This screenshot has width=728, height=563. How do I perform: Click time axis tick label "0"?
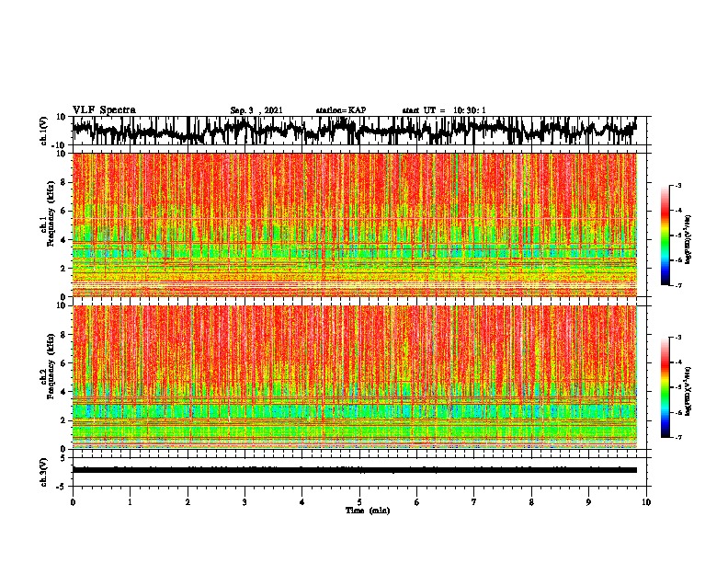73,502
